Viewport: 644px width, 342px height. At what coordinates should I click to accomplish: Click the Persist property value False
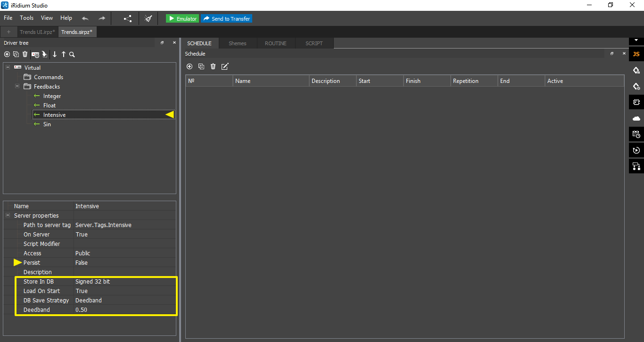[82, 263]
